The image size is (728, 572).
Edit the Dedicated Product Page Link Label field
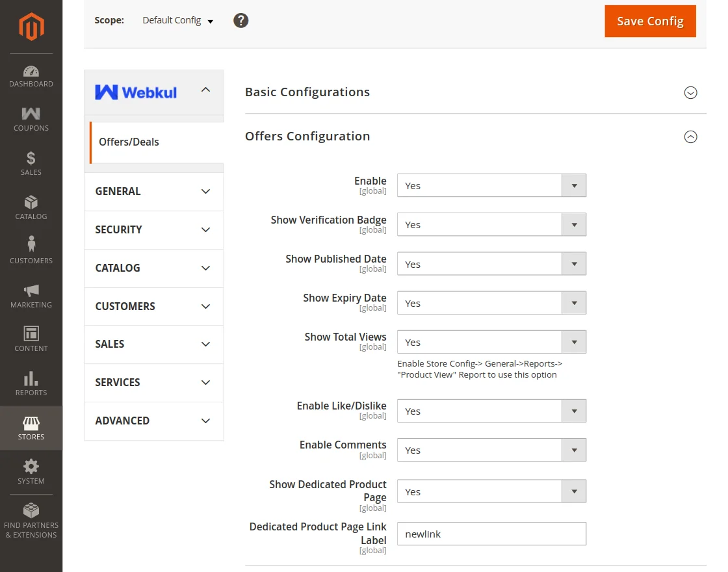[x=491, y=534]
